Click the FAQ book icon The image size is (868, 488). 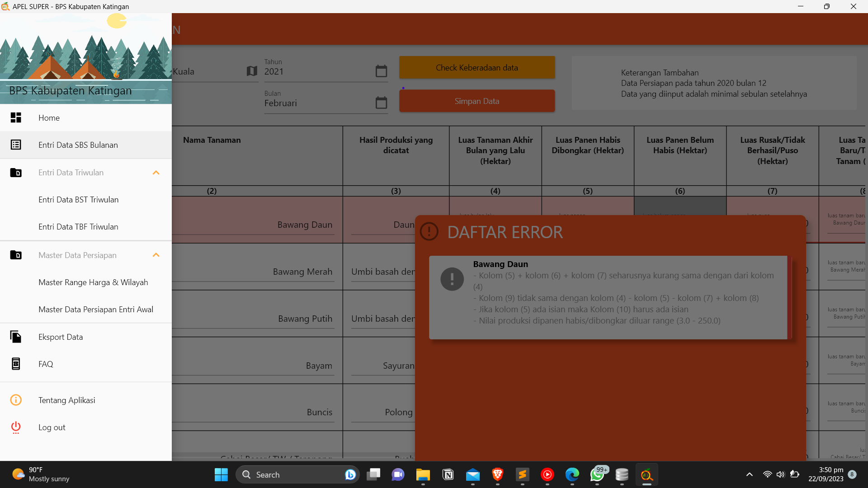click(x=16, y=364)
